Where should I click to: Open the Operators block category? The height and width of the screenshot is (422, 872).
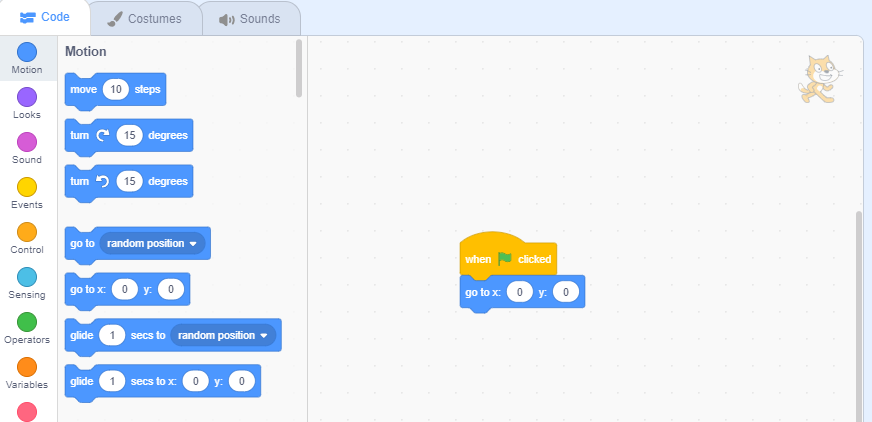(x=27, y=322)
